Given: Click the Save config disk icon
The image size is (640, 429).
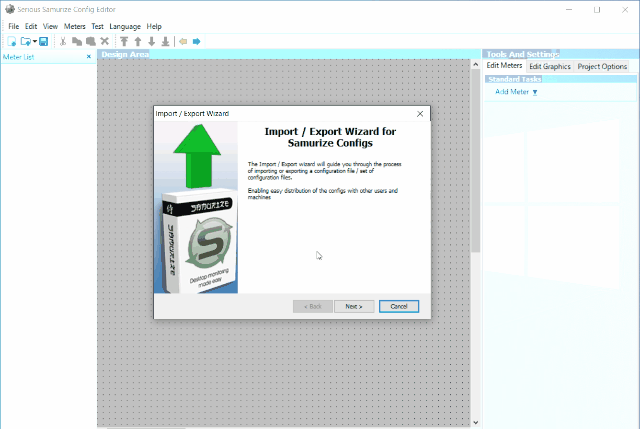Looking at the screenshot, I should pos(44,41).
